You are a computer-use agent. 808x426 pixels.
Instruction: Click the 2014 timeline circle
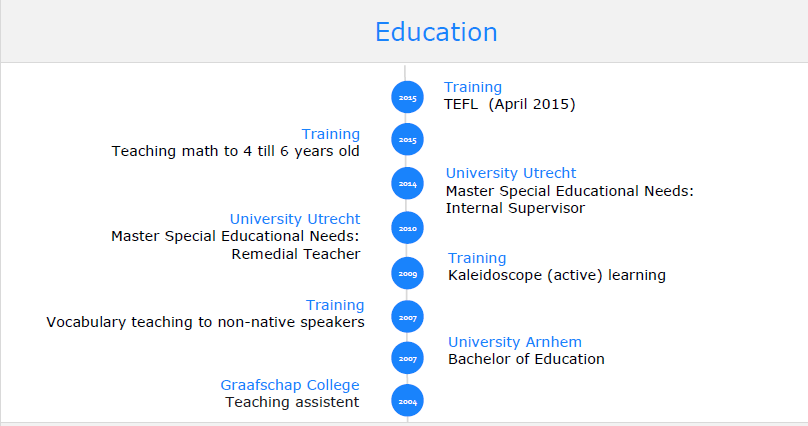[x=407, y=184]
